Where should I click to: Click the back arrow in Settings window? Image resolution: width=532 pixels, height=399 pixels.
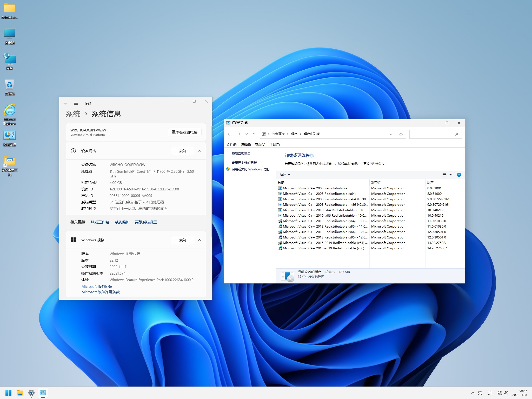[x=65, y=103]
